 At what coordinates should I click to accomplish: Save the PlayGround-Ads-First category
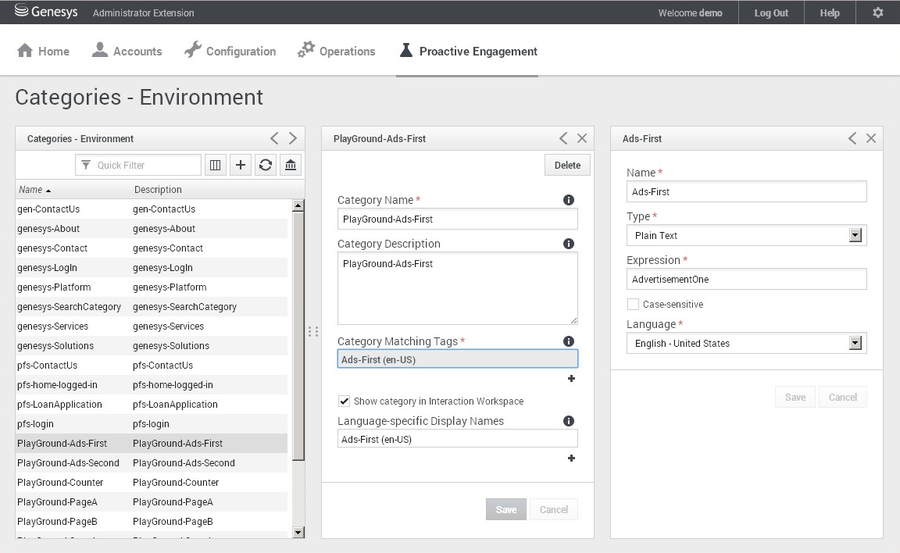click(x=506, y=509)
